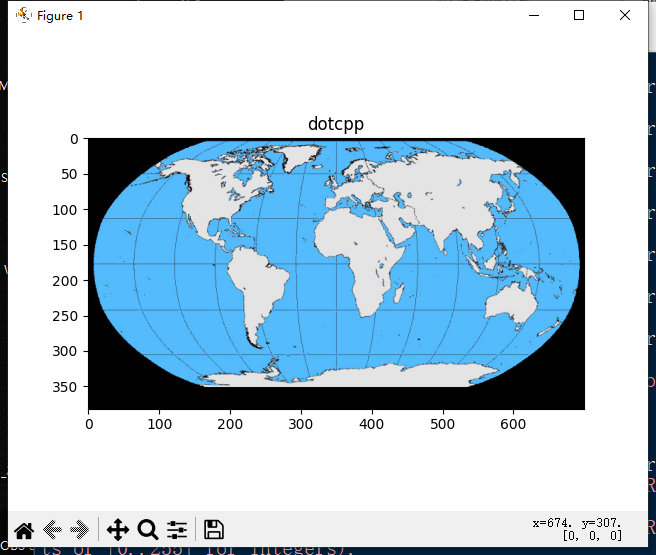
Task: Go back to the previous view
Action: [52, 530]
